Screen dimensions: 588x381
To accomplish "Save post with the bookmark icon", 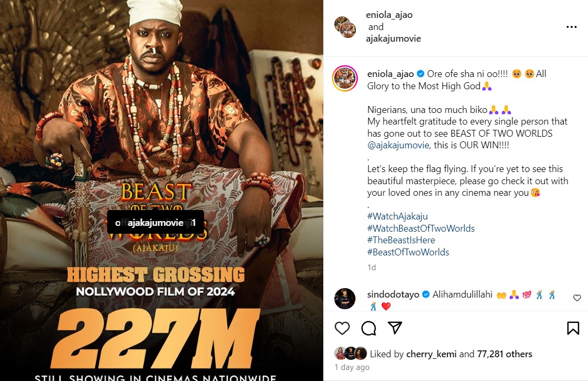I will tap(573, 328).
